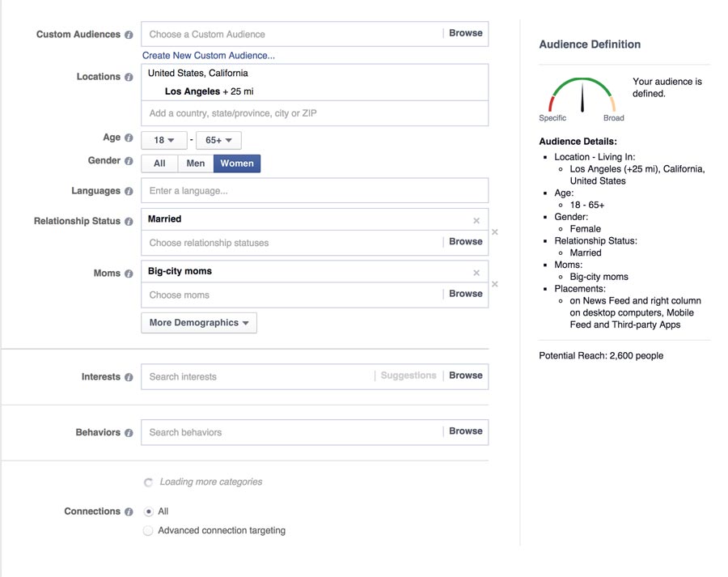Viewport: 728px width, 577px height.
Task: Select Men as the gender
Action: tap(196, 163)
